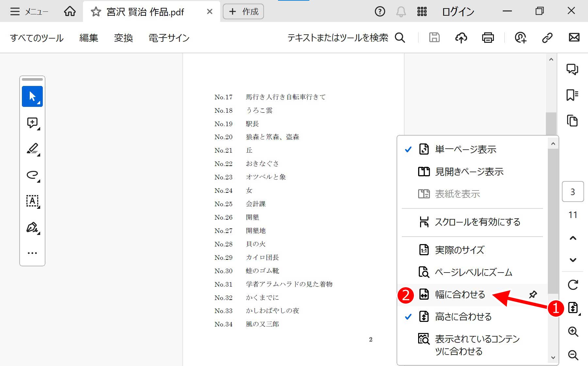This screenshot has height=366, width=588.
Task: Print the document with printer icon
Action: [488, 38]
